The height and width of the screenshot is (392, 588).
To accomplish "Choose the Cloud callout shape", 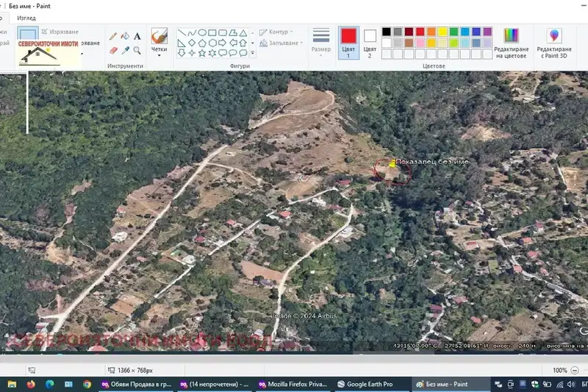I will [x=243, y=53].
